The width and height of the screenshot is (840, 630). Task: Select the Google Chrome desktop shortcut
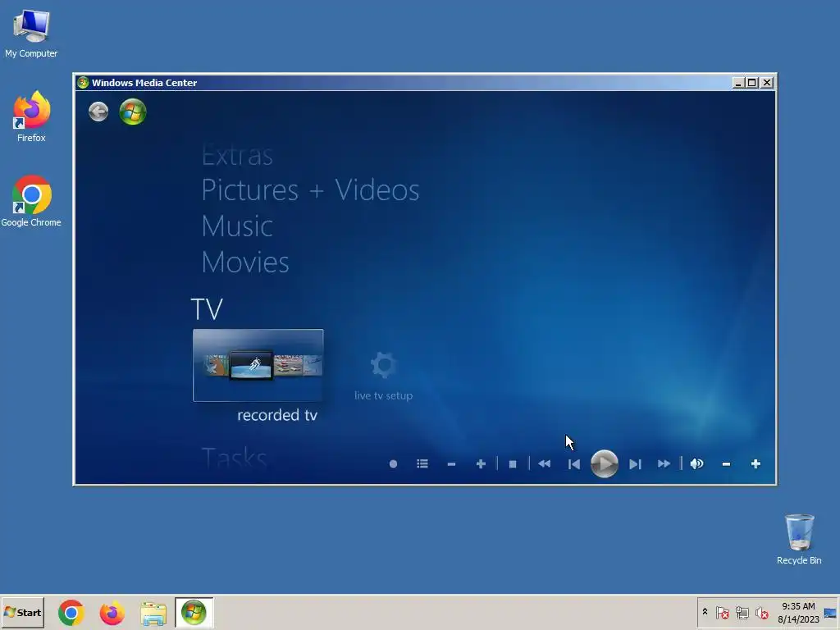(31, 201)
